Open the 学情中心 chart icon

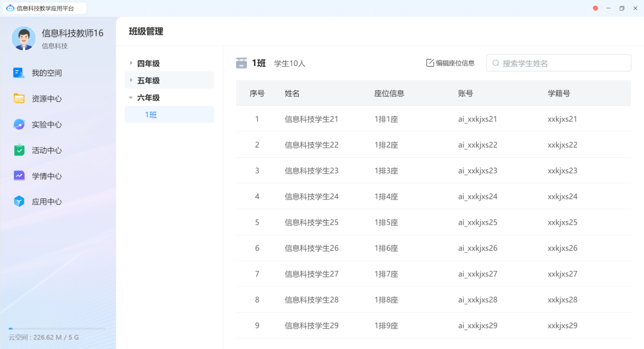18,175
